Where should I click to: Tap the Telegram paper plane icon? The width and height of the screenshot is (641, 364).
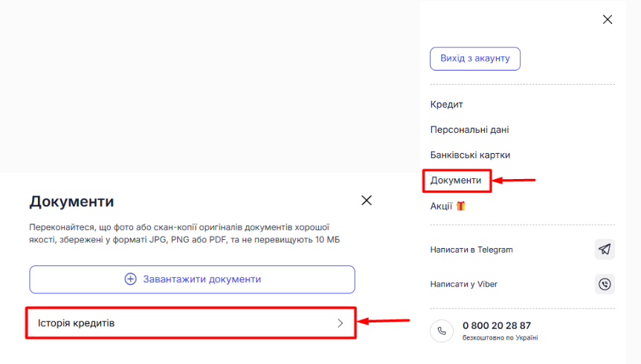pyautogui.click(x=605, y=250)
